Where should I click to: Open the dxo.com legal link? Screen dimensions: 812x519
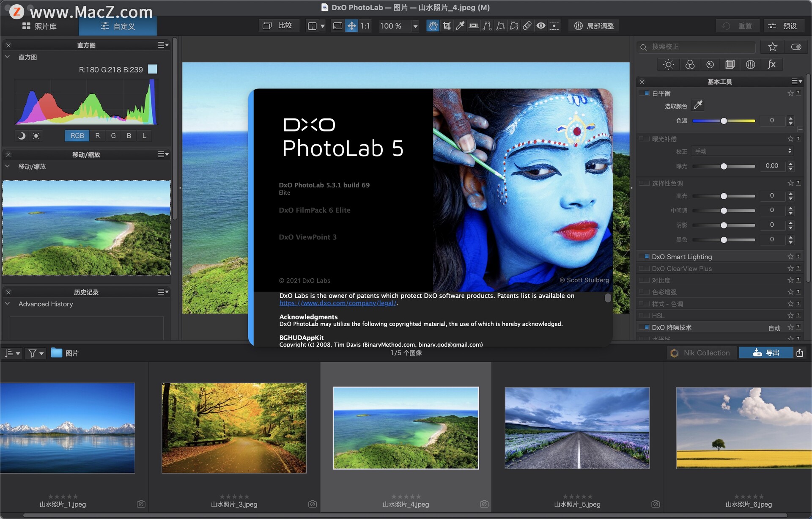pyautogui.click(x=337, y=303)
